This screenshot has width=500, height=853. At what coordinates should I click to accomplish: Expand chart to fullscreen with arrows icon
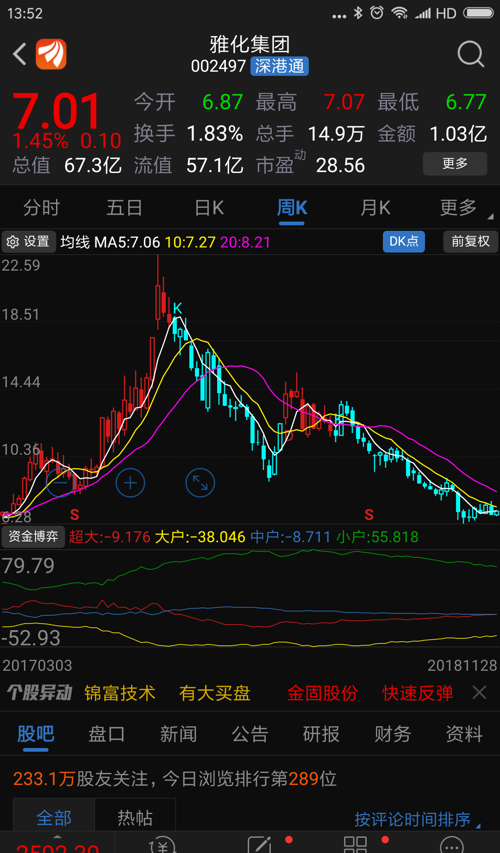pyautogui.click(x=200, y=483)
